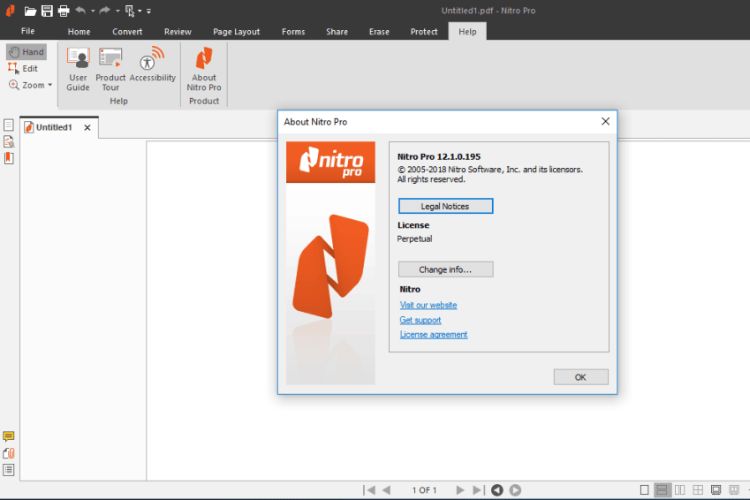750x500 pixels.
Task: Open the Signatures panel icon in sidebar
Action: 9,142
